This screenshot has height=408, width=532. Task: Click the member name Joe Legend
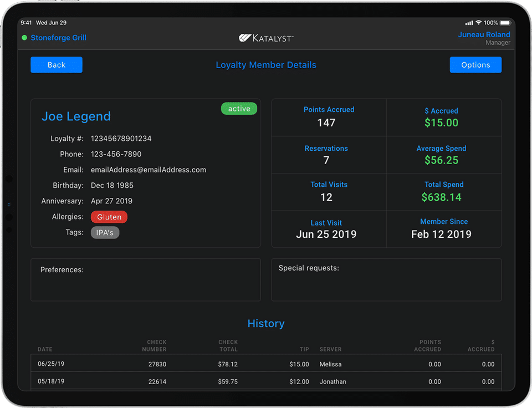[x=76, y=116]
